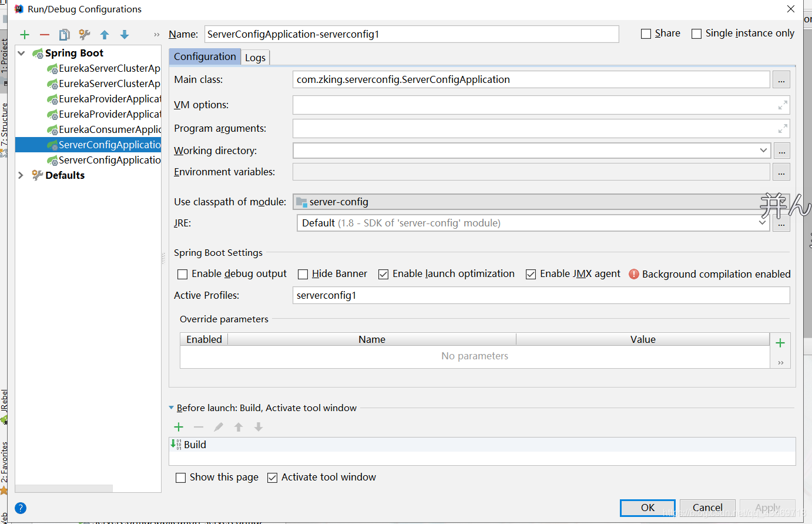Image resolution: width=812 pixels, height=524 pixels.
Task: Move before launch task up
Action: [x=239, y=427]
